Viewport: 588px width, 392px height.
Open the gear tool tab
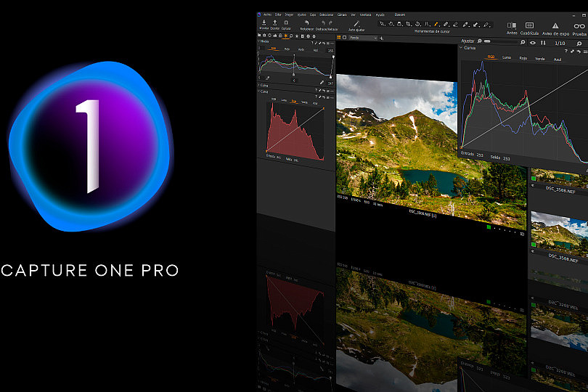pos(314,36)
